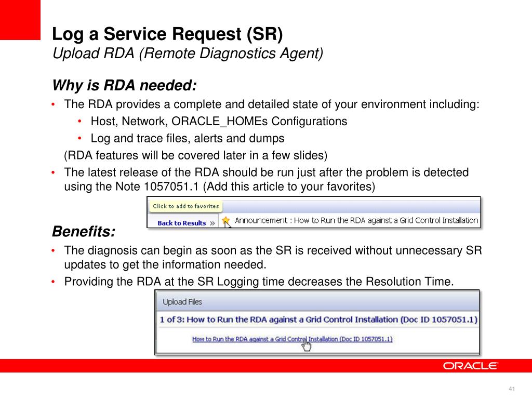Click the Upload Files header
The height and width of the screenshot is (399, 532).
pyautogui.click(x=182, y=302)
